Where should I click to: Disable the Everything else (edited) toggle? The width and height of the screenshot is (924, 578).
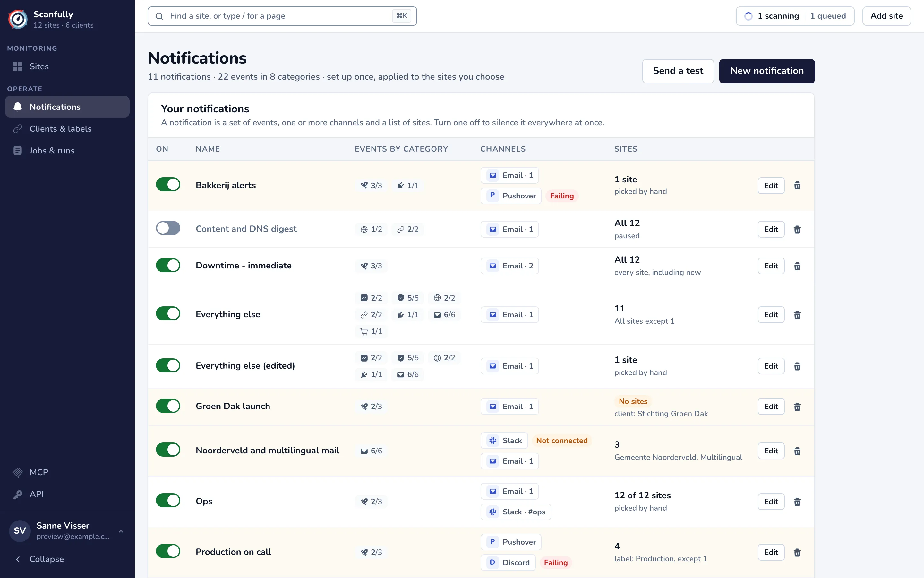(168, 365)
